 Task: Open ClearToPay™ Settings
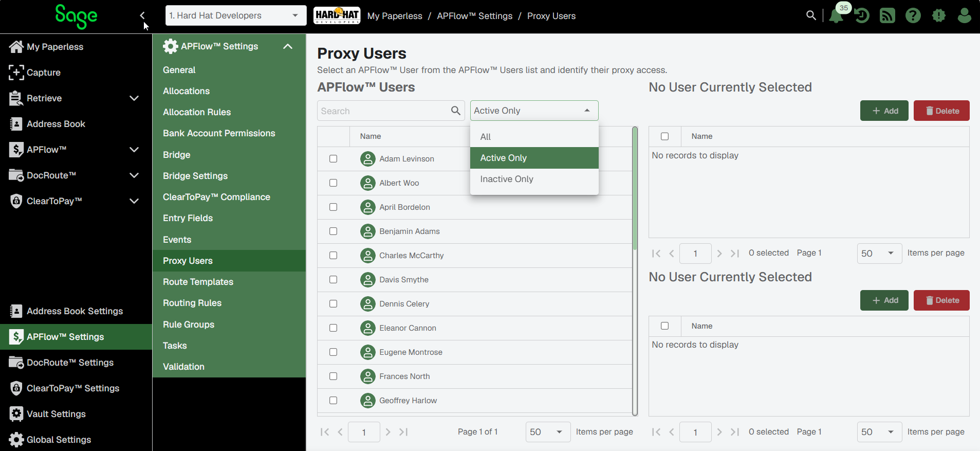[x=76, y=388]
